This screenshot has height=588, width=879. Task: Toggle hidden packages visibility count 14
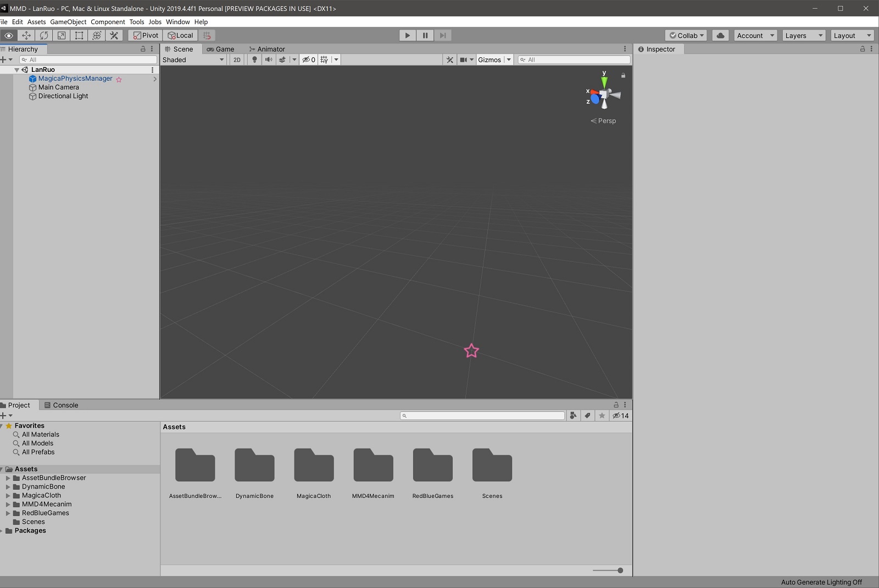(x=621, y=416)
